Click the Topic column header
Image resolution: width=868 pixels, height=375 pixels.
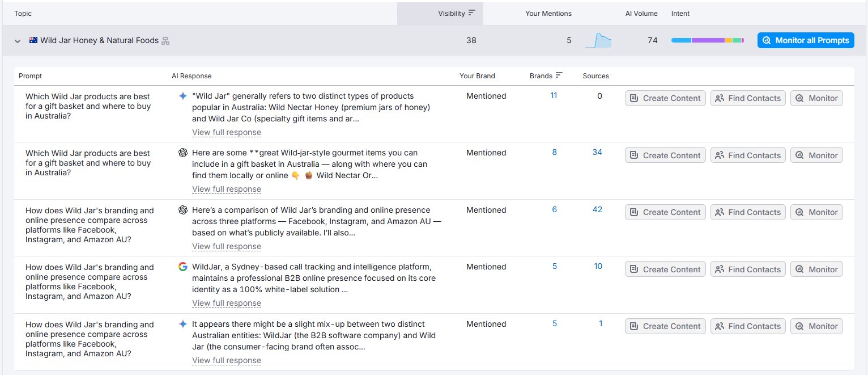tap(23, 13)
